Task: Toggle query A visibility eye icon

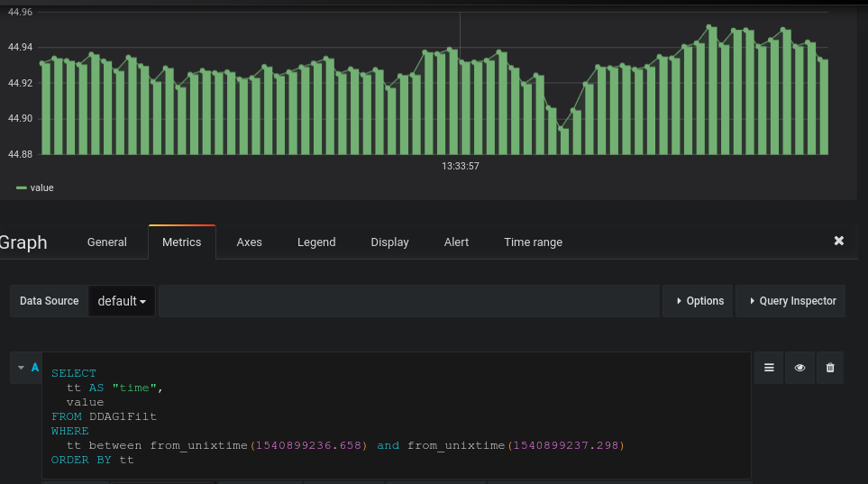Action: pyautogui.click(x=799, y=368)
